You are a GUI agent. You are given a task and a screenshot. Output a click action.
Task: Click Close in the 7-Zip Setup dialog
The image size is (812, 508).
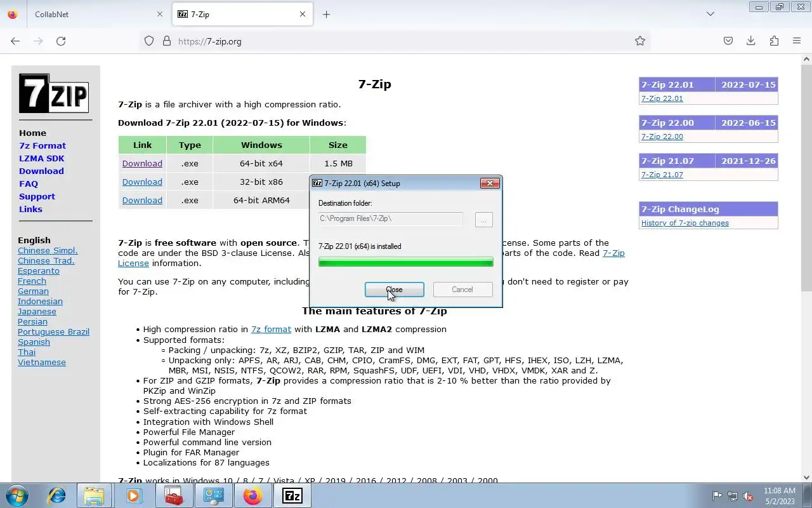(x=394, y=290)
